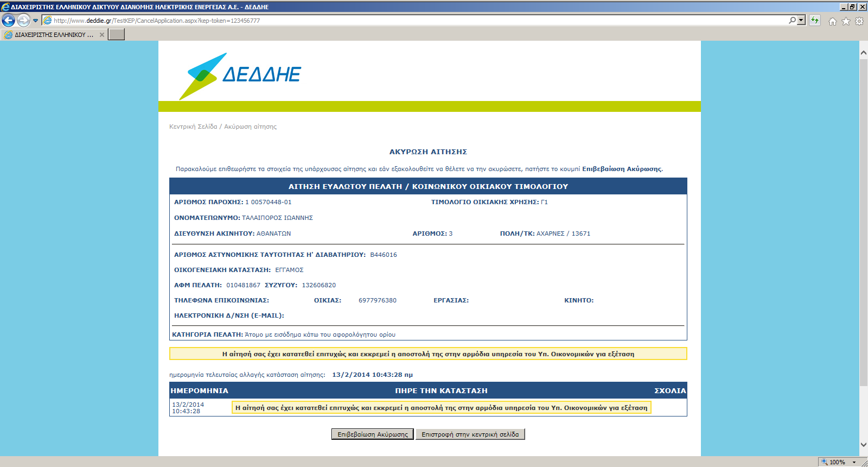
Task: Click the customer tax number 010481867
Action: 243,285
